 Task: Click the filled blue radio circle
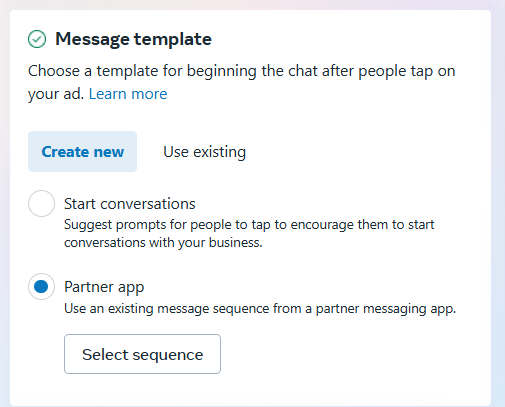[x=41, y=287]
